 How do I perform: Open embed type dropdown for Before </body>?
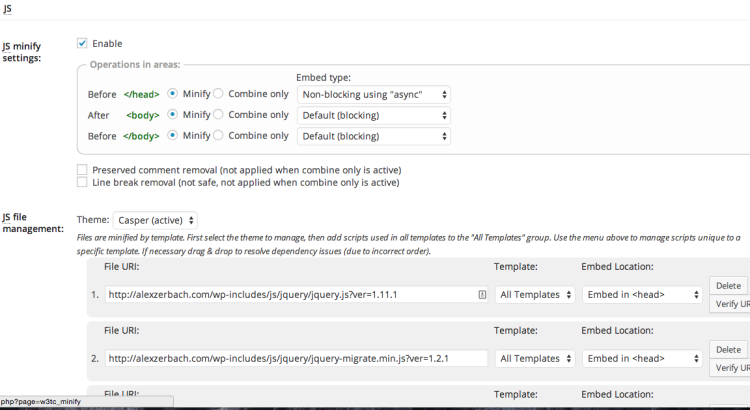(x=374, y=136)
